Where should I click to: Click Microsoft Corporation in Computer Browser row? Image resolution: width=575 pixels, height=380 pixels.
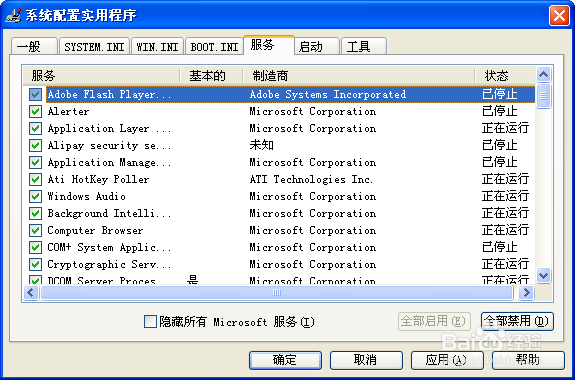[313, 230]
